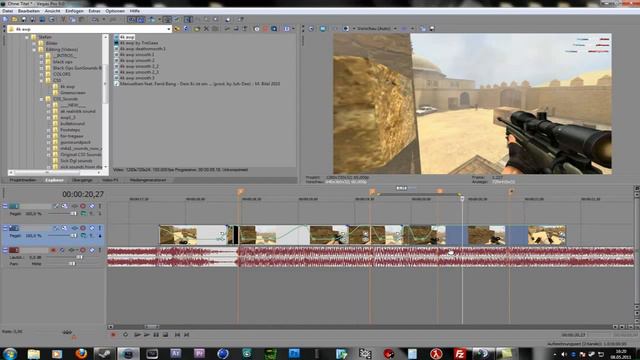Open the Explorer views dropdown arrow
The image size is (640, 360).
(x=293, y=29)
